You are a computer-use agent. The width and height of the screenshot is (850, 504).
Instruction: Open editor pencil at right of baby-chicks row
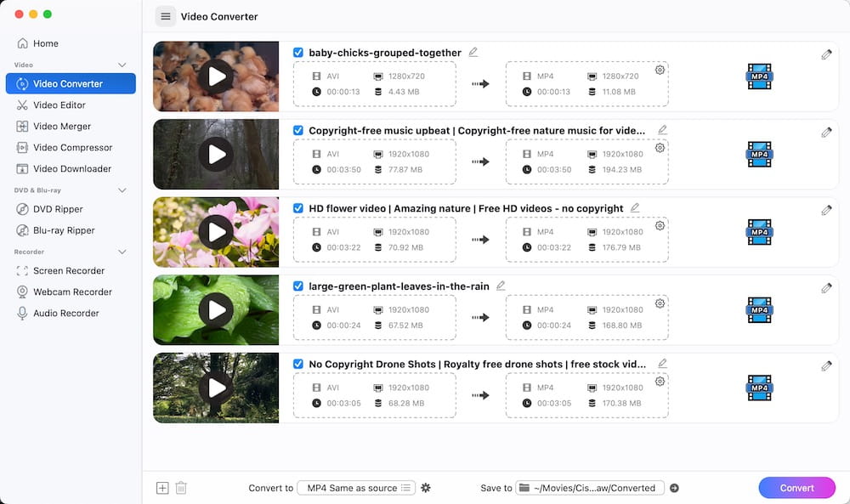pos(826,54)
